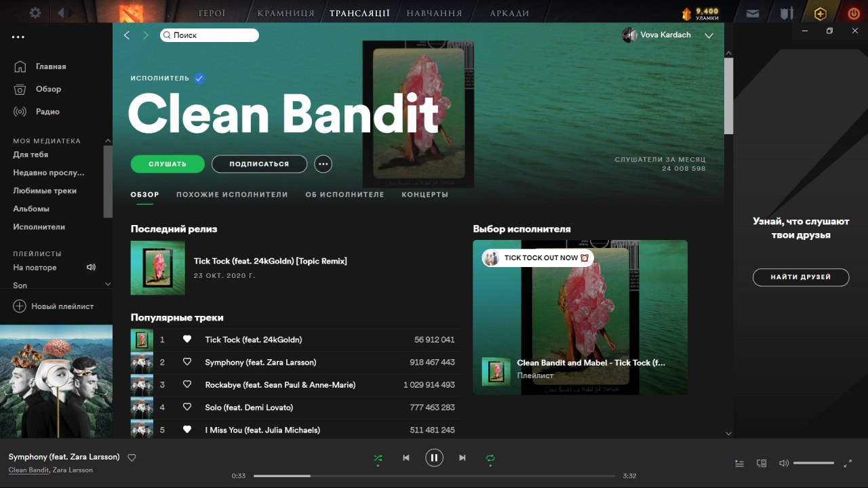Open Исполнители library item
Viewport: 868px width, 488px height.
(x=39, y=227)
